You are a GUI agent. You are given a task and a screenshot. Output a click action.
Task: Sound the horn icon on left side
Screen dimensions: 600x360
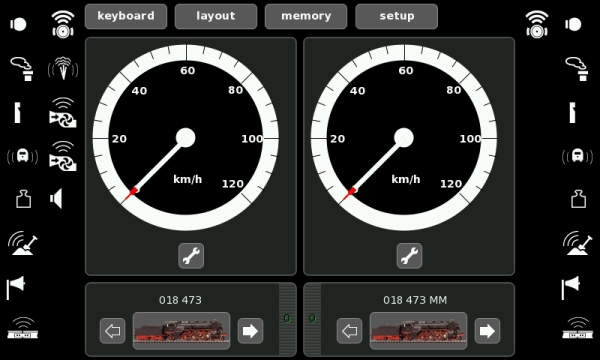coord(16,287)
